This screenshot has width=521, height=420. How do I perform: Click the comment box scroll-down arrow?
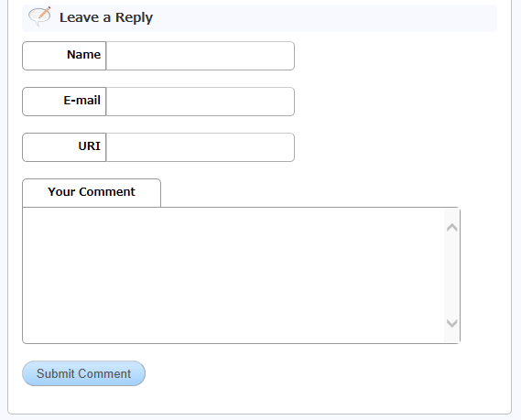point(452,323)
